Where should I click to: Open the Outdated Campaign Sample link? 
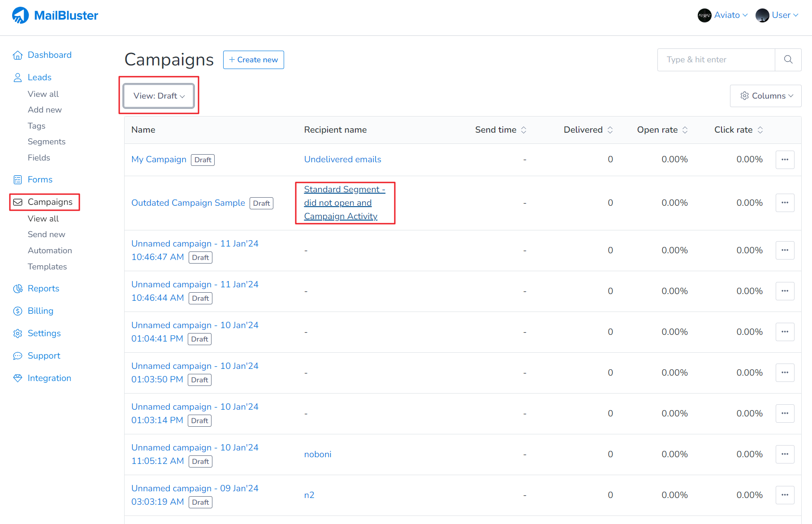pyautogui.click(x=188, y=203)
